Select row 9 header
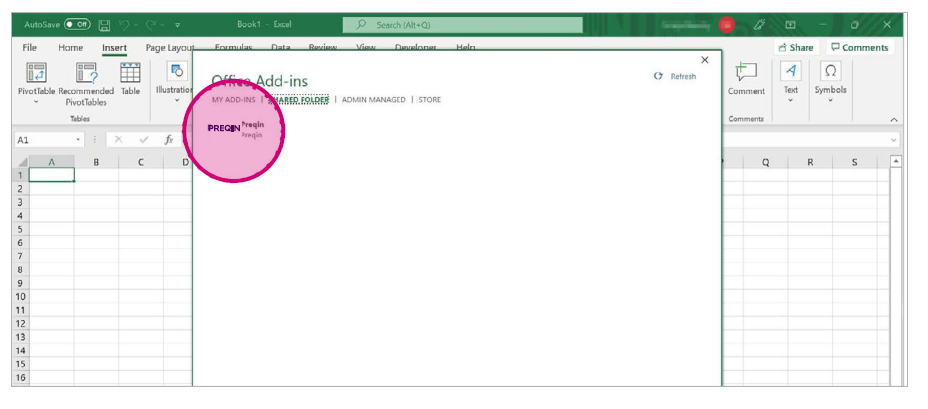This screenshot has width=928, height=409. (x=20, y=283)
